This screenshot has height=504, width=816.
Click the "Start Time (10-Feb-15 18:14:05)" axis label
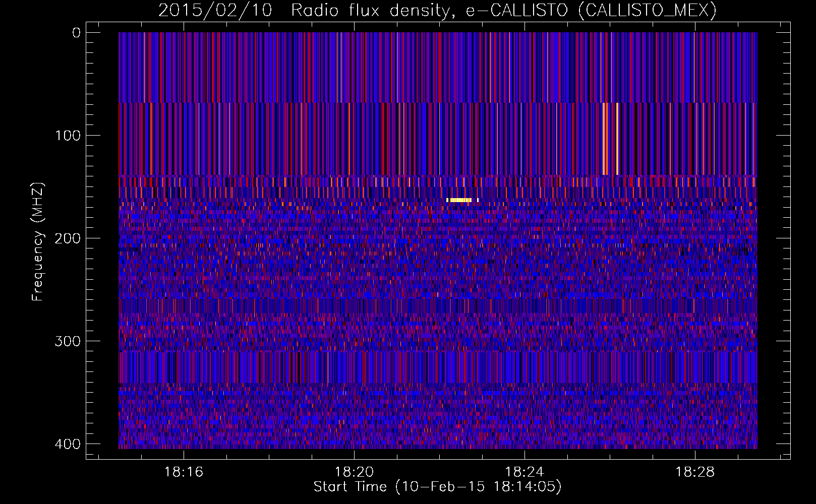click(437, 487)
